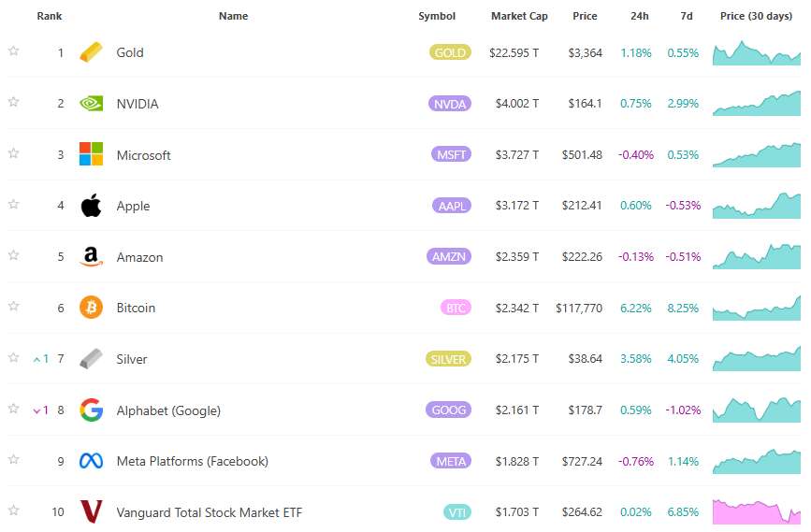The image size is (811, 532).
Task: Click the Meta infinity logo icon
Action: 91,461
